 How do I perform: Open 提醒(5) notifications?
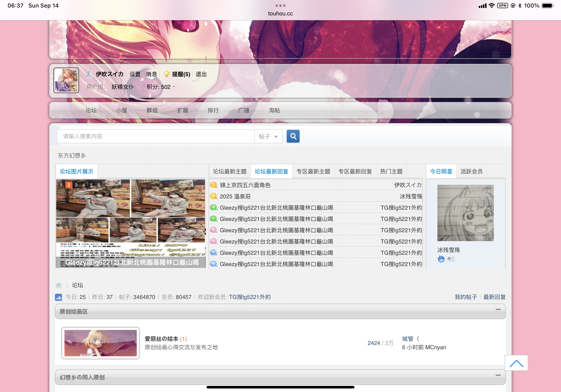pyautogui.click(x=181, y=74)
